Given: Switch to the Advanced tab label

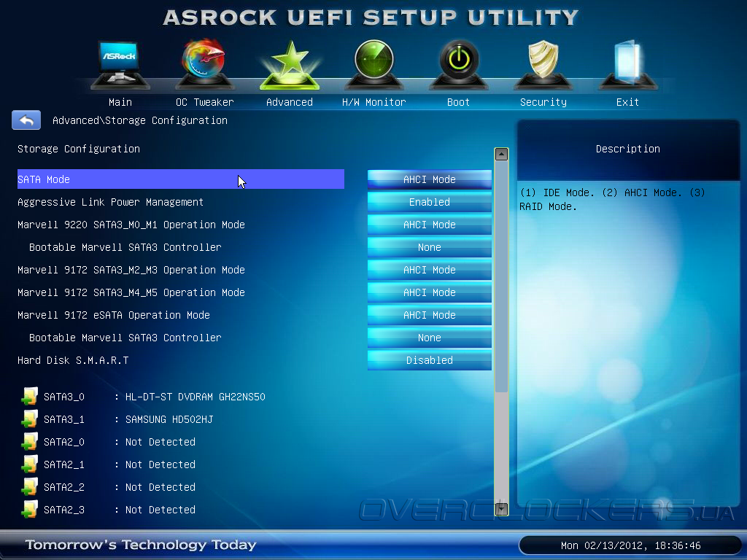Looking at the screenshot, I should [x=290, y=102].
